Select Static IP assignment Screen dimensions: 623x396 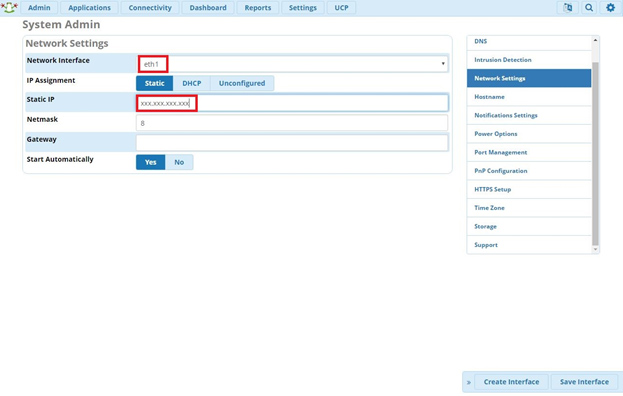(x=155, y=83)
